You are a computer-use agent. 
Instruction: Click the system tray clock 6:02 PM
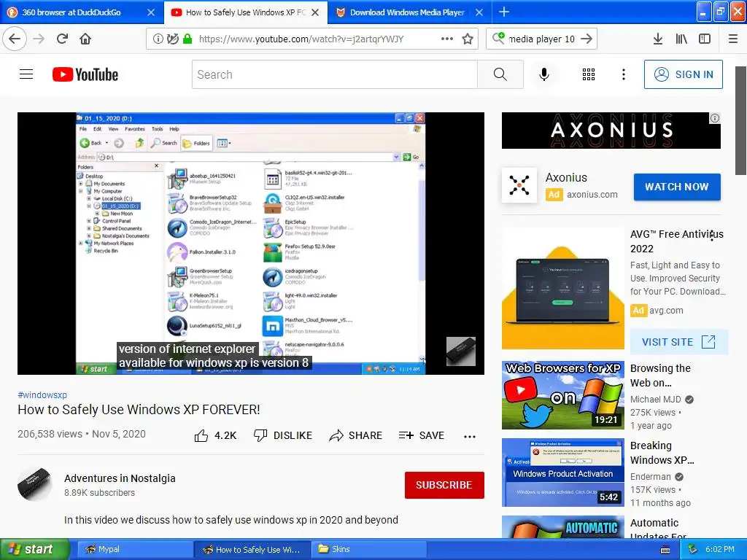(719, 549)
